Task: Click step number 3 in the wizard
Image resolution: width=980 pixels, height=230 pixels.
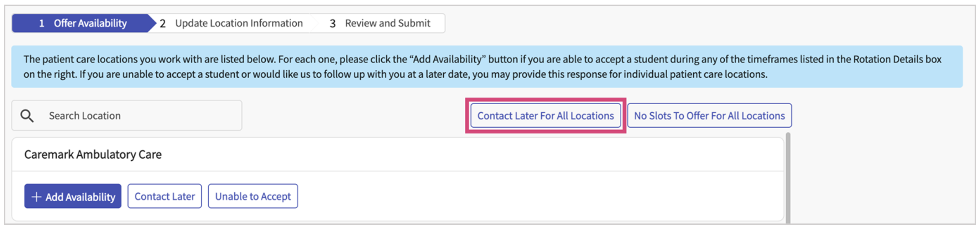Action: click(x=333, y=24)
